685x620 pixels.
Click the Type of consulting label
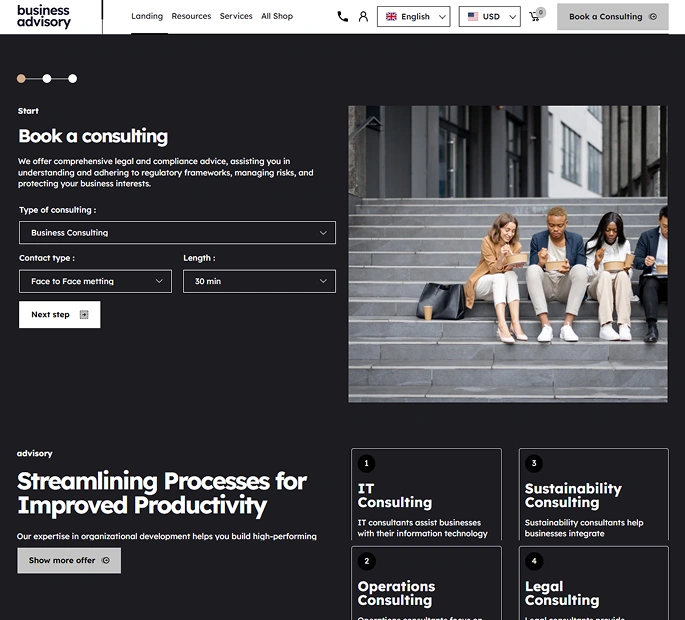pyautogui.click(x=57, y=210)
